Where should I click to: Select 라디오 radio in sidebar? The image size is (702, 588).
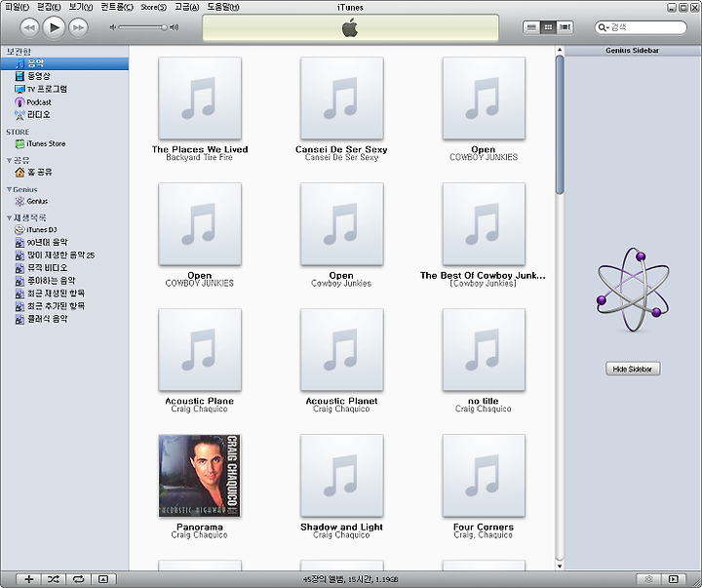coord(64,115)
